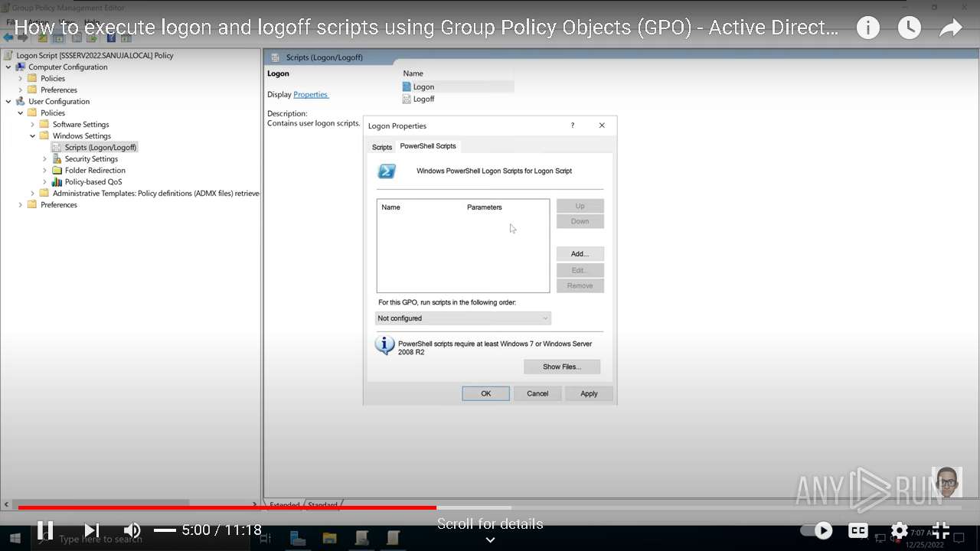Click the Add... button
The image size is (980, 551).
pos(580,253)
